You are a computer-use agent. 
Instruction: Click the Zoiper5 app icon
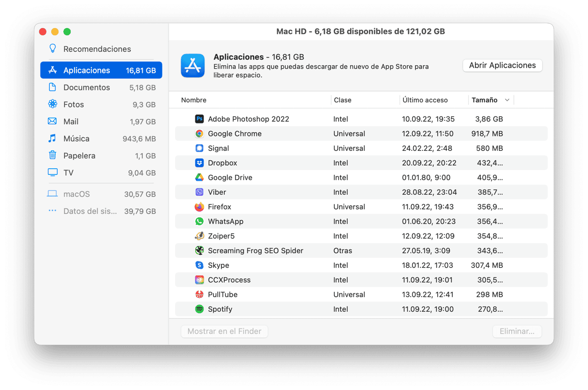pyautogui.click(x=199, y=236)
